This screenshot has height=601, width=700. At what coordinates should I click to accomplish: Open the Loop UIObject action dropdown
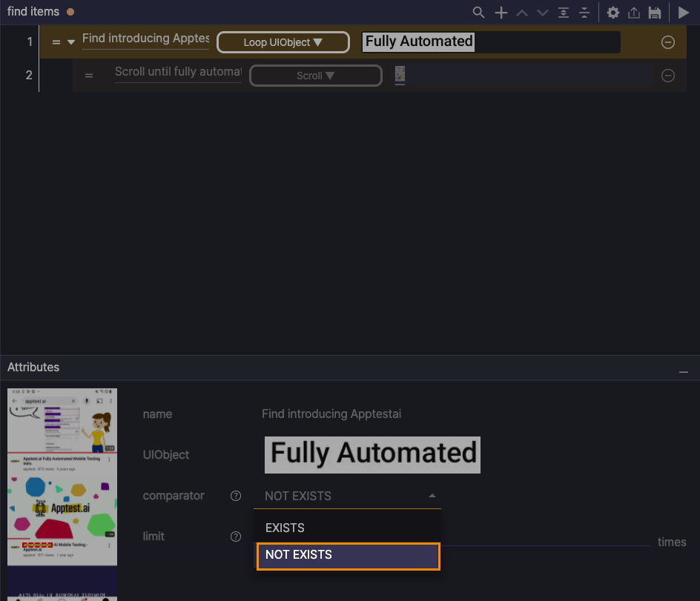[x=283, y=42]
